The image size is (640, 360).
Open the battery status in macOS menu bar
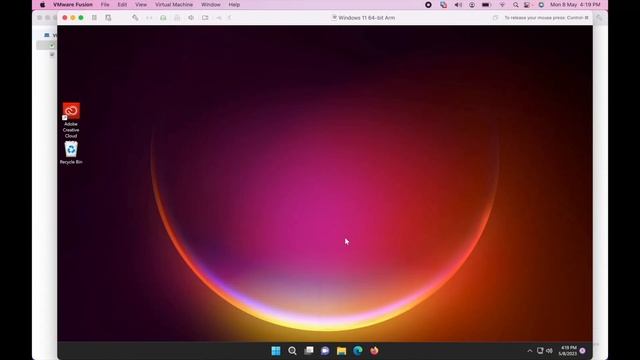tap(486, 5)
